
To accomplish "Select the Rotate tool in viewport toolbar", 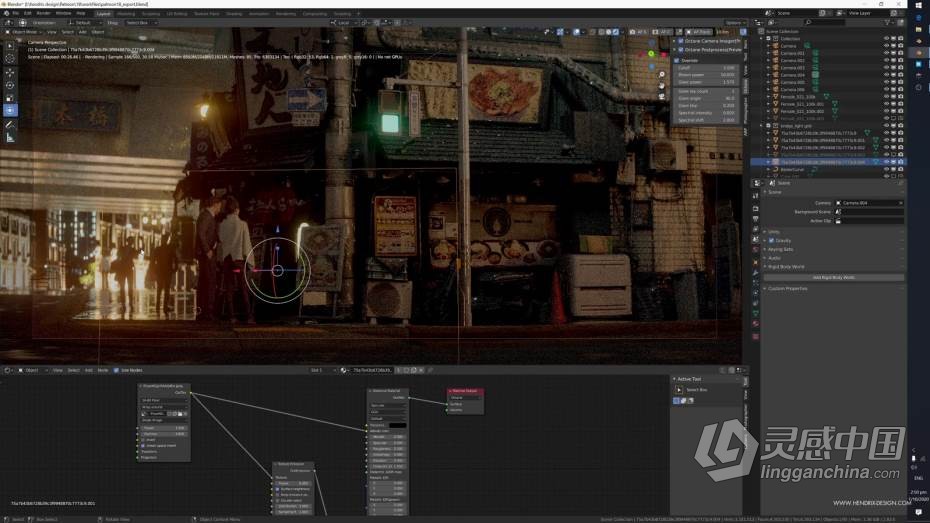I will click(10, 85).
